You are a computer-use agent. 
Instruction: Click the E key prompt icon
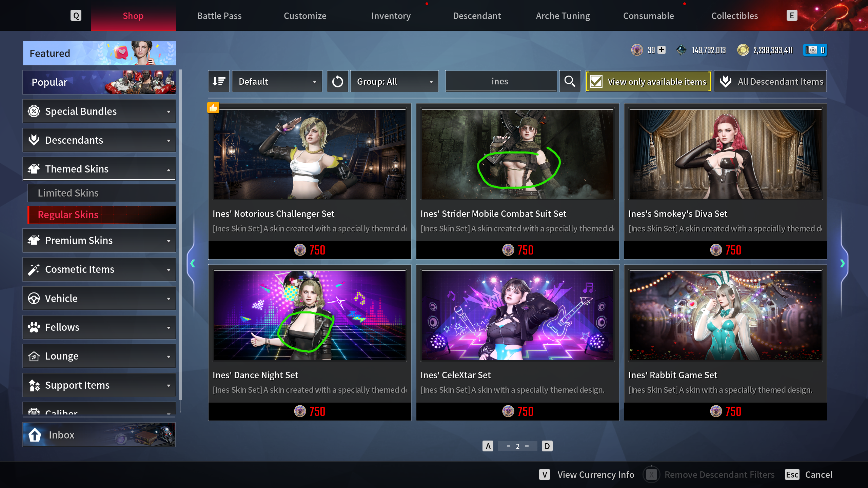(x=792, y=16)
